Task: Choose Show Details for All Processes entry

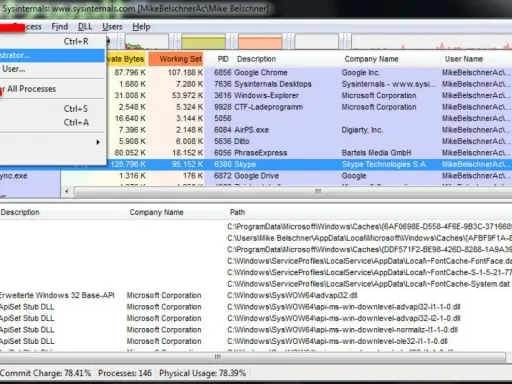Action: coord(52,89)
